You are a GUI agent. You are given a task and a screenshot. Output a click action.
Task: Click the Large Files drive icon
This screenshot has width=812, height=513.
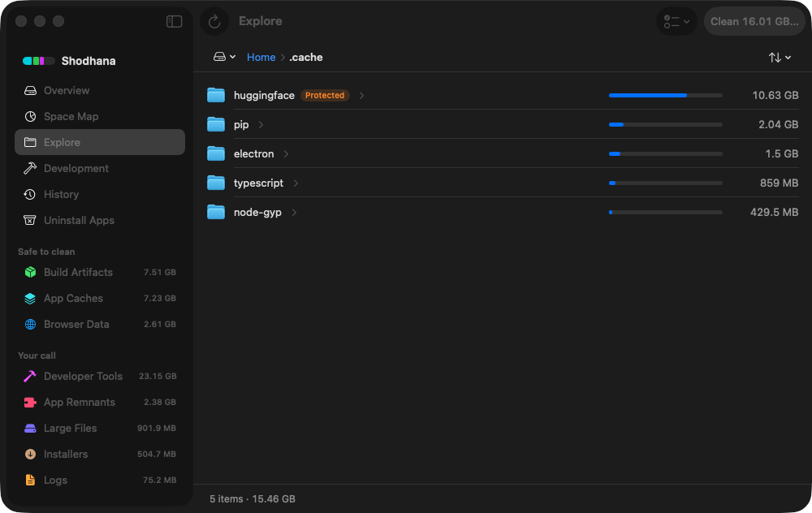[30, 428]
